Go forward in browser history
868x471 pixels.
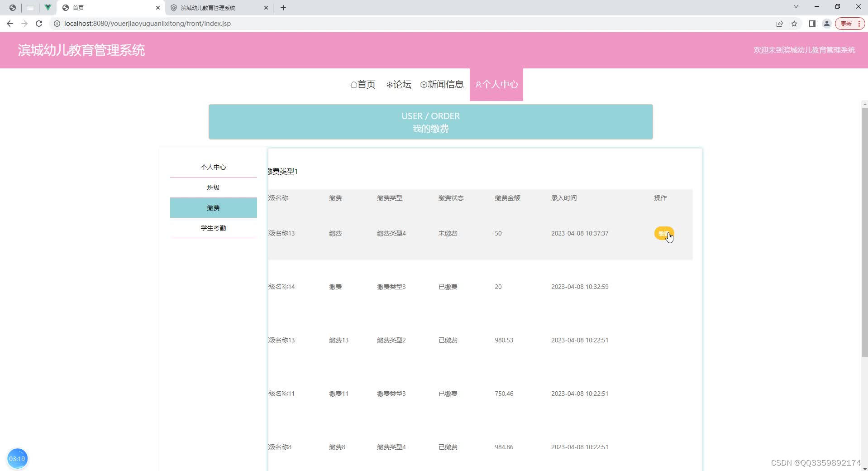[24, 24]
